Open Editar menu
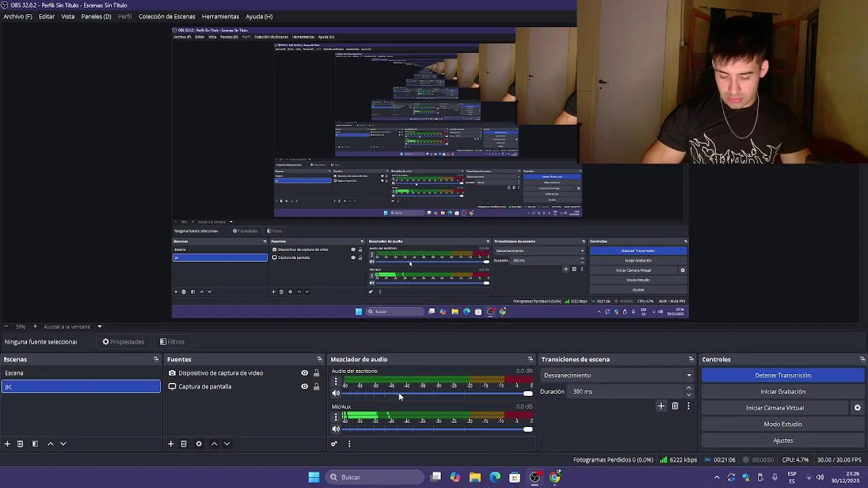This screenshot has width=868, height=488. click(47, 16)
